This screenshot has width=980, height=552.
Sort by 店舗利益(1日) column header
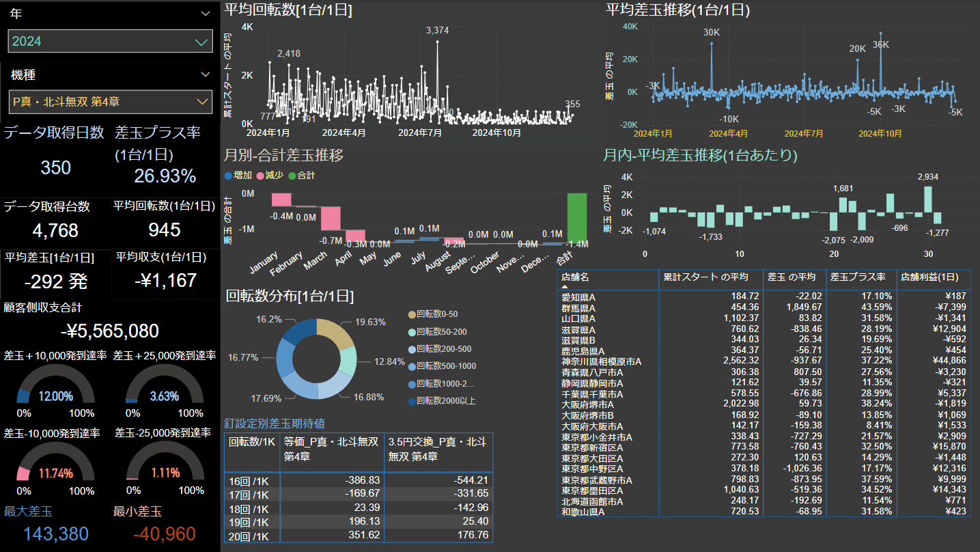923,277
